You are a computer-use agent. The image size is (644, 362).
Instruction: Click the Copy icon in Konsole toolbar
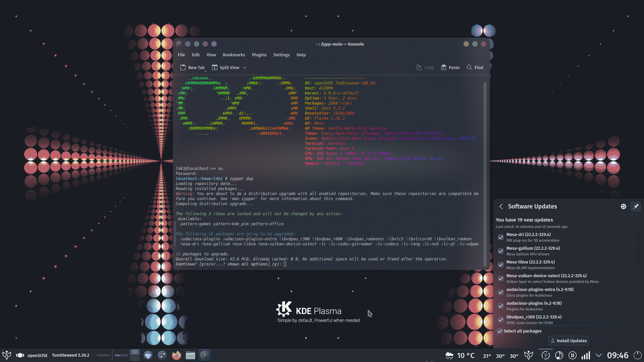419,67
